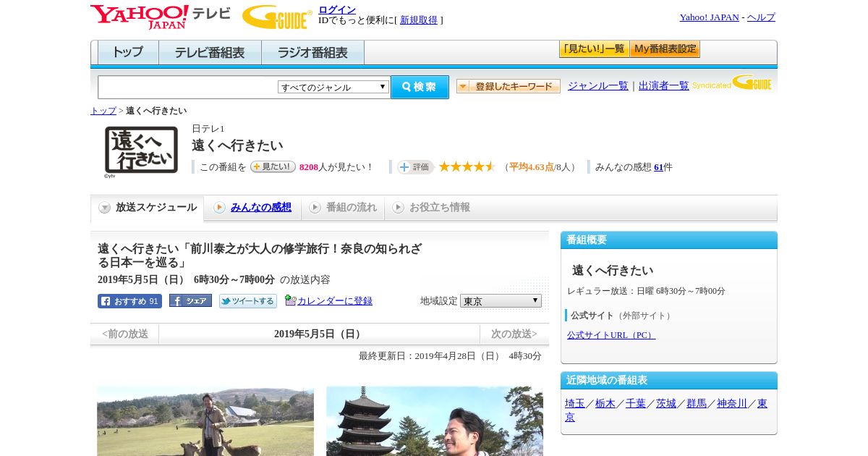The width and height of the screenshot is (868, 456).
Task: Click the Facebook おすすめ 91 button
Action: pos(129,301)
